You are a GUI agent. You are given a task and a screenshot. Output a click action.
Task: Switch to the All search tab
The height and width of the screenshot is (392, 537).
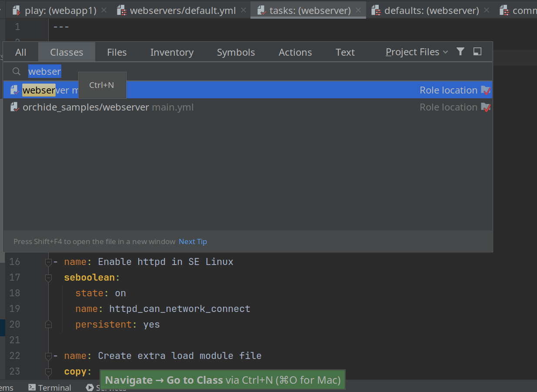click(x=21, y=52)
